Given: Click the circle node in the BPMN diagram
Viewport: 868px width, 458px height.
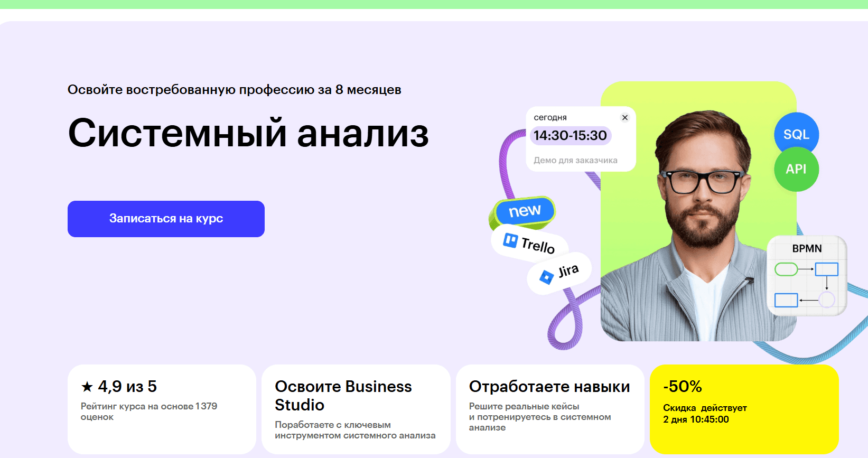Looking at the screenshot, I should pyautogui.click(x=826, y=300).
